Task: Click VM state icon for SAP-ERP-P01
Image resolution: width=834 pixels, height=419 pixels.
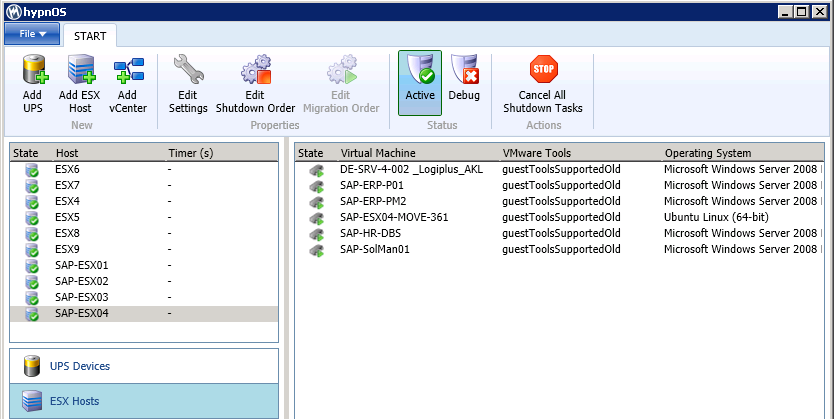Action: point(317,187)
